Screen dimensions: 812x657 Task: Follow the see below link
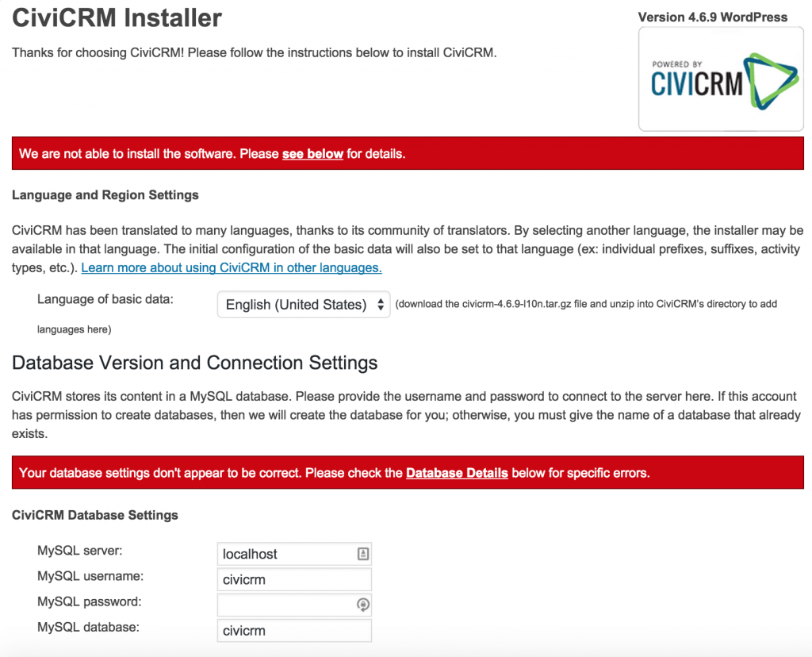click(312, 153)
